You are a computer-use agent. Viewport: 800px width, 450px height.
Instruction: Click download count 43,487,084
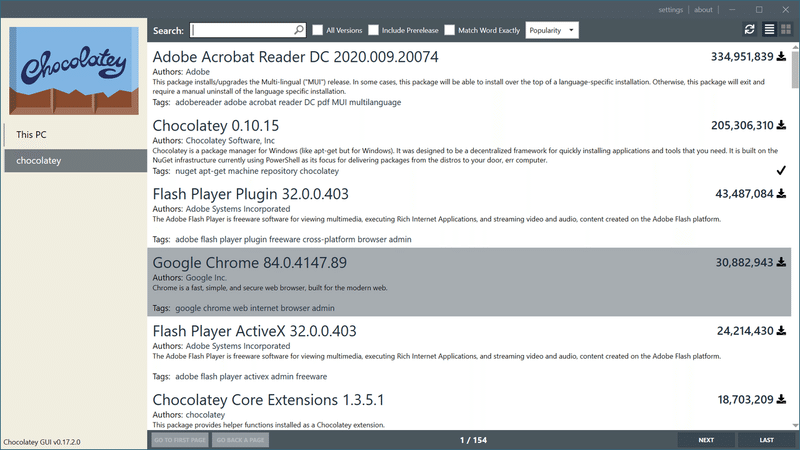pyautogui.click(x=744, y=194)
